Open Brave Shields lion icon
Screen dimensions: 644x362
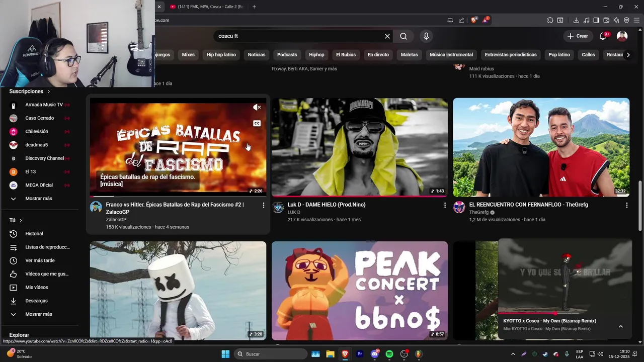point(473,20)
